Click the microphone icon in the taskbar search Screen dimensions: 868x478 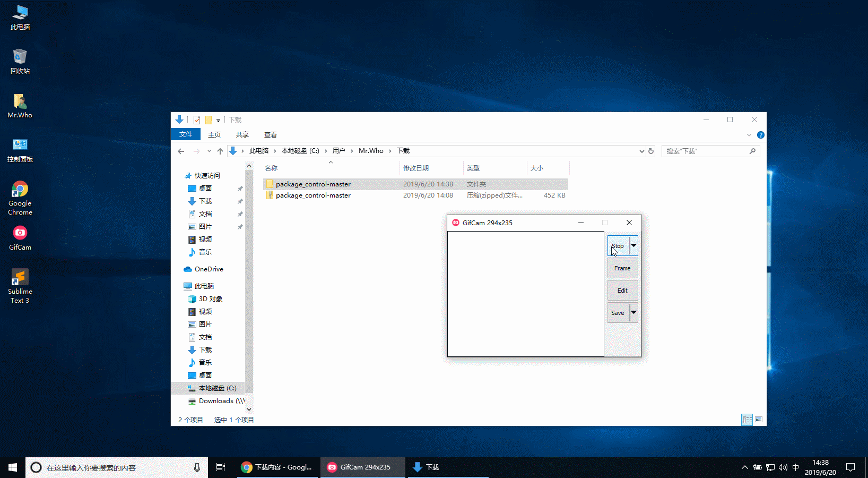(x=197, y=467)
